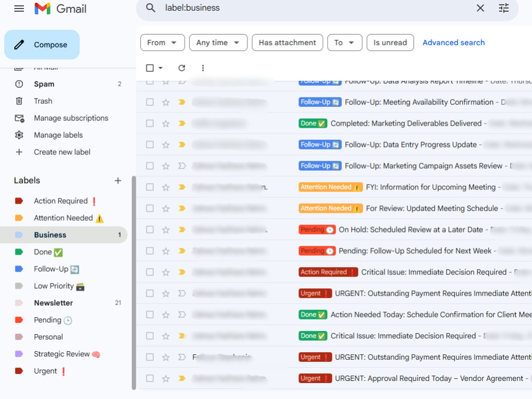
Task: Click the Spam icon in sidebar
Action: coord(19,84)
